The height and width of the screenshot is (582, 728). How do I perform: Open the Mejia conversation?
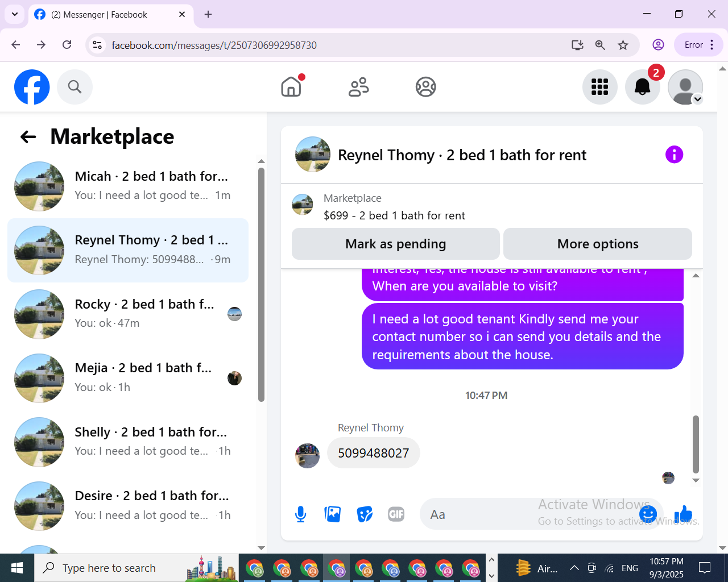point(128,378)
